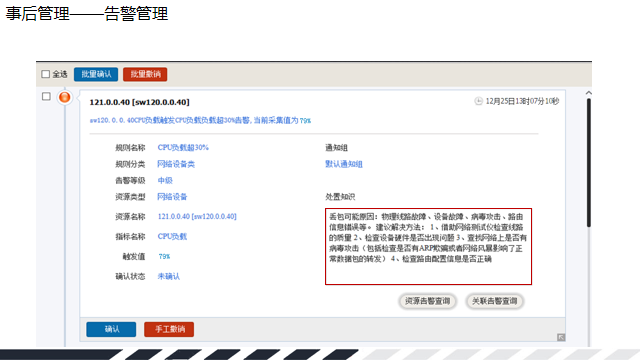Click the blue 确认 button

[111, 329]
